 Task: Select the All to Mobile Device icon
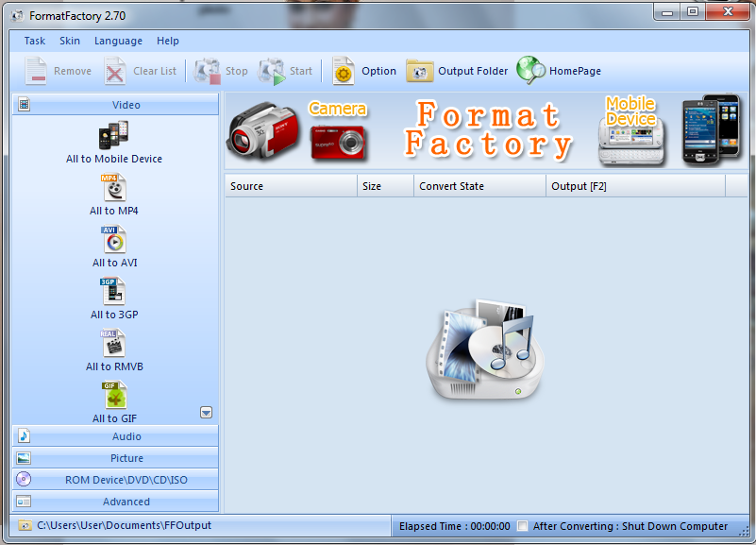[x=114, y=135]
